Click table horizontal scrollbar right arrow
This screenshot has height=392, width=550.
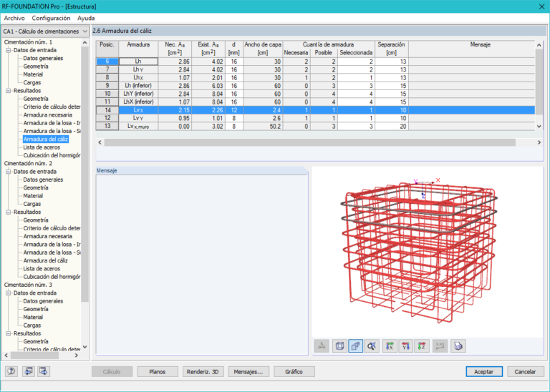tap(539, 142)
